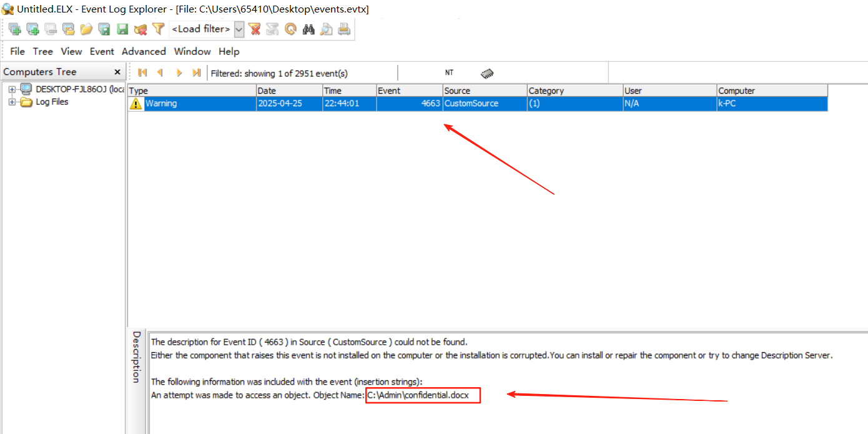Click the Refresh log icon
Image resolution: width=868 pixels, height=434 pixels.
click(x=290, y=29)
